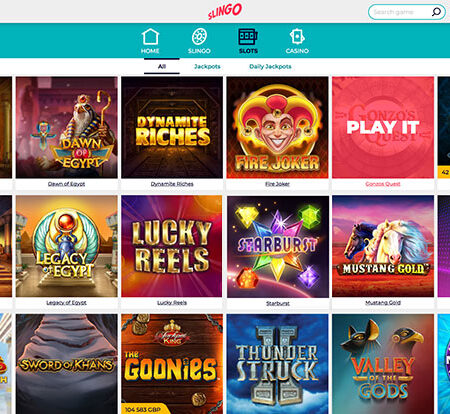Open the Slots machine icon
Viewport: 450px width, 414px height.
coord(248,37)
